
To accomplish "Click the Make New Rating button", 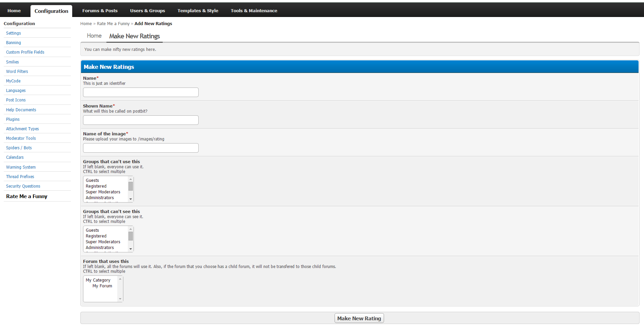I will (x=359, y=318).
